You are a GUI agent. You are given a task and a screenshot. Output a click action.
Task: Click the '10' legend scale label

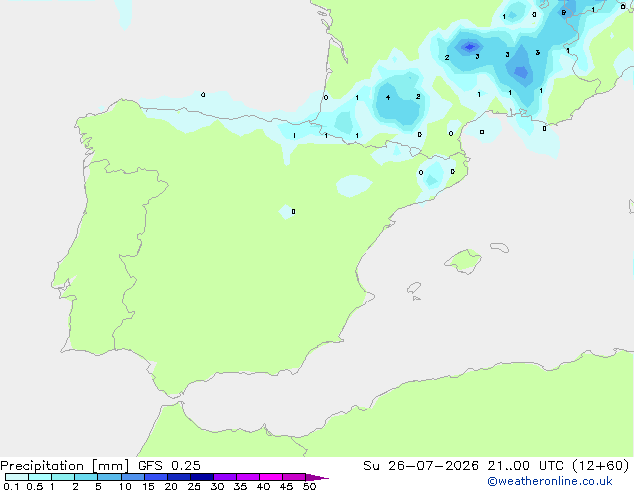(x=125, y=486)
